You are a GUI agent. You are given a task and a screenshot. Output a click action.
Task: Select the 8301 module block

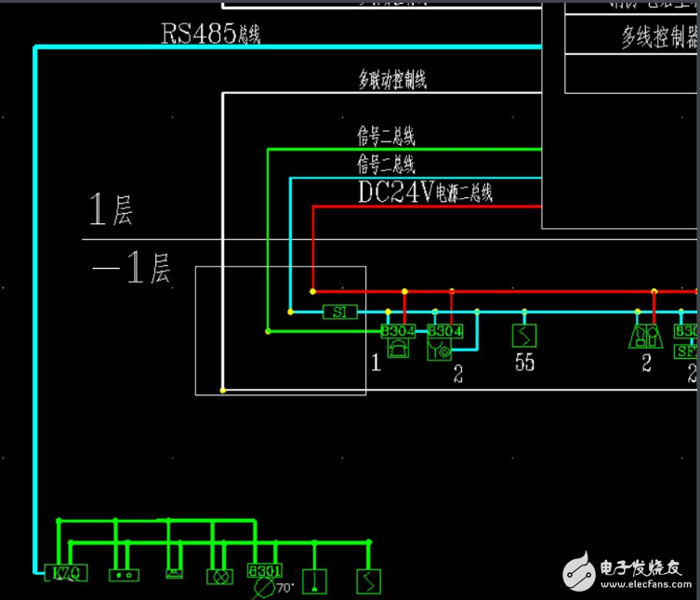point(265,571)
